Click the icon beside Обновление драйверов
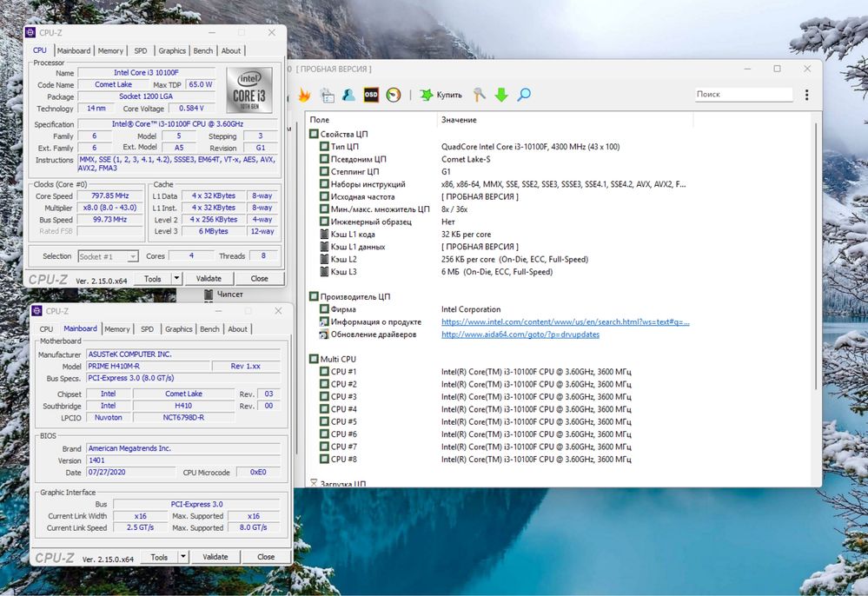The image size is (868, 596). click(324, 334)
